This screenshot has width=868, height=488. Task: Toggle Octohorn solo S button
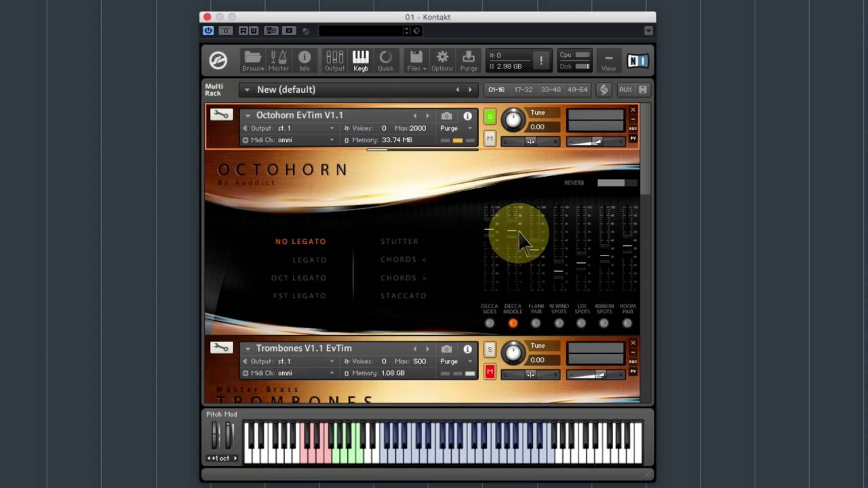[490, 117]
